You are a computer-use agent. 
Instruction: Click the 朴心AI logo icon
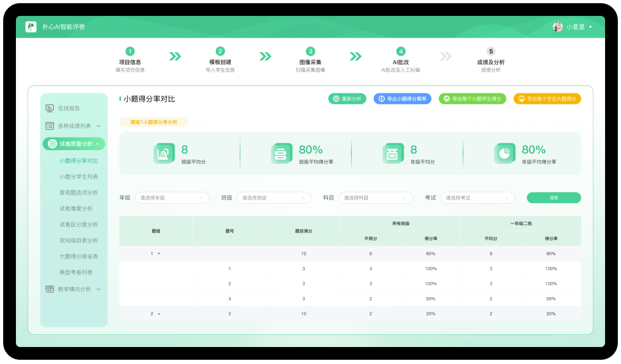31,27
